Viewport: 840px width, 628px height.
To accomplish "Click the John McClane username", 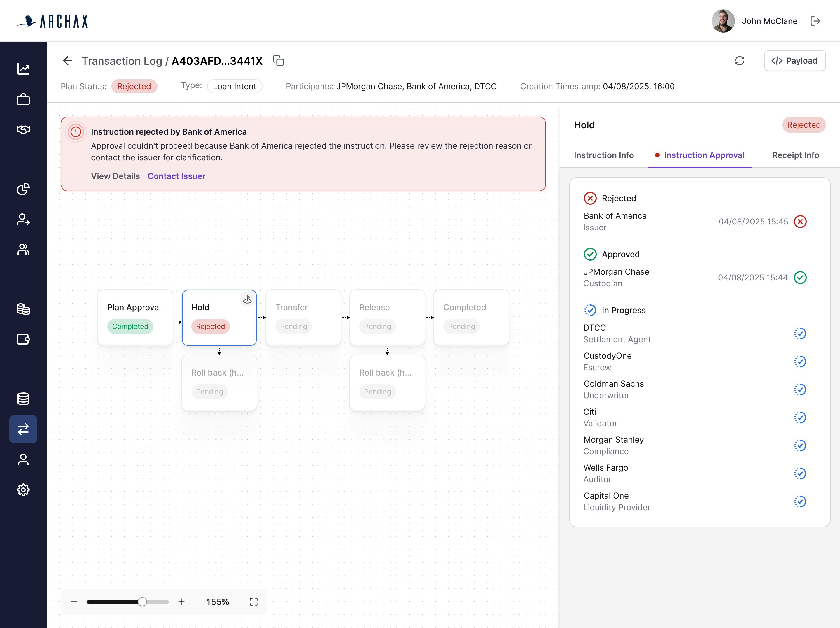I will (x=769, y=21).
